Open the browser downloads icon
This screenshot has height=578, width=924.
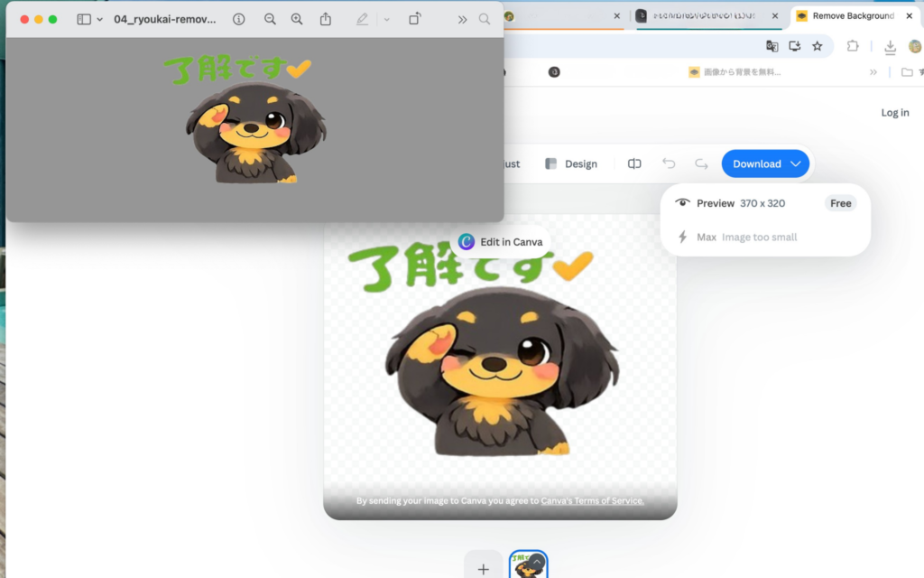tap(890, 47)
